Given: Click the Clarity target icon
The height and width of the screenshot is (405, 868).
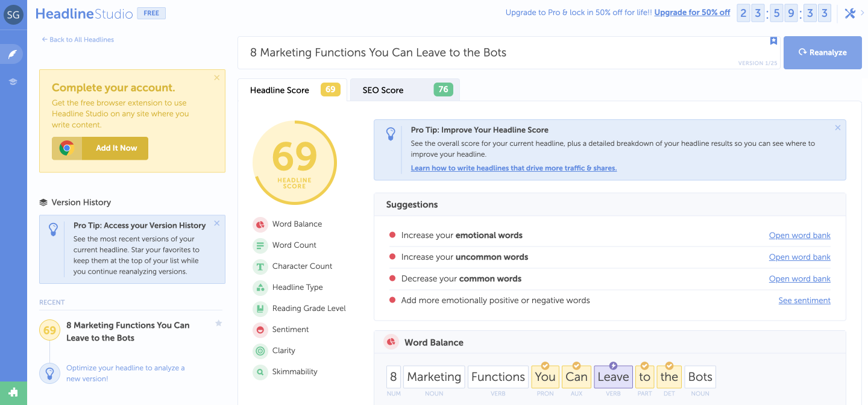Looking at the screenshot, I should pos(260,351).
